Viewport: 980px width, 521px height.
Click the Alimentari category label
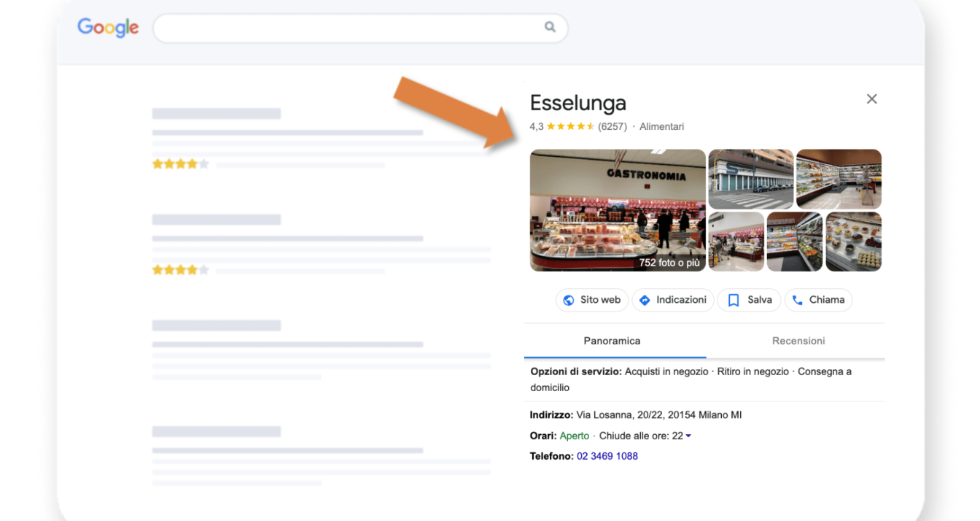click(x=662, y=126)
